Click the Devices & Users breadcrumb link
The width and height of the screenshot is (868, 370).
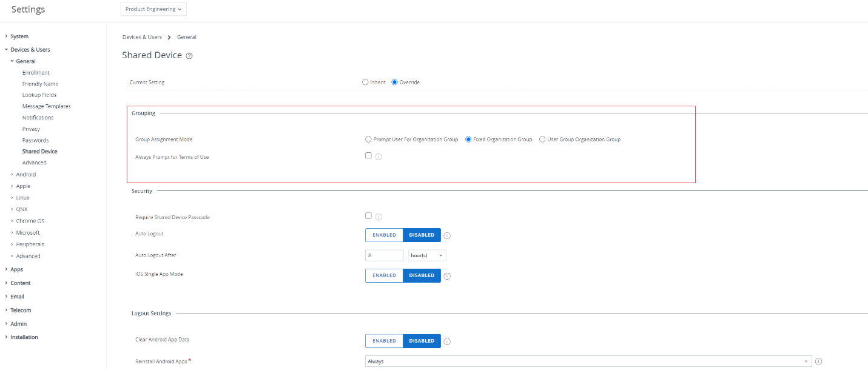(142, 37)
